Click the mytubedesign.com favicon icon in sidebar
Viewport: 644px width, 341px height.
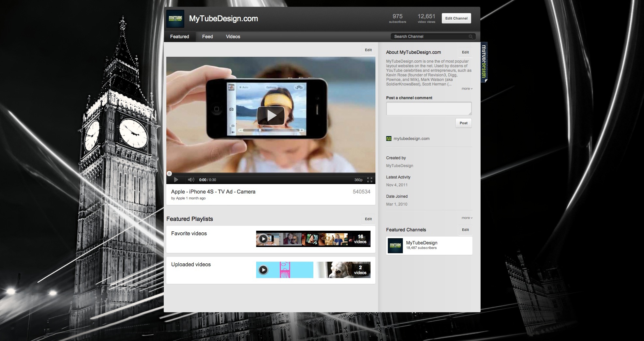click(389, 139)
